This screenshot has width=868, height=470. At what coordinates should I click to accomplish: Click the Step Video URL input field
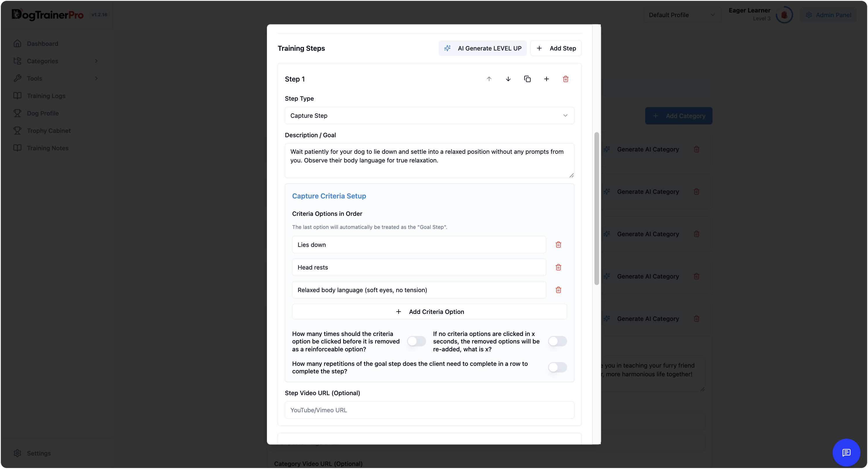(x=429, y=410)
